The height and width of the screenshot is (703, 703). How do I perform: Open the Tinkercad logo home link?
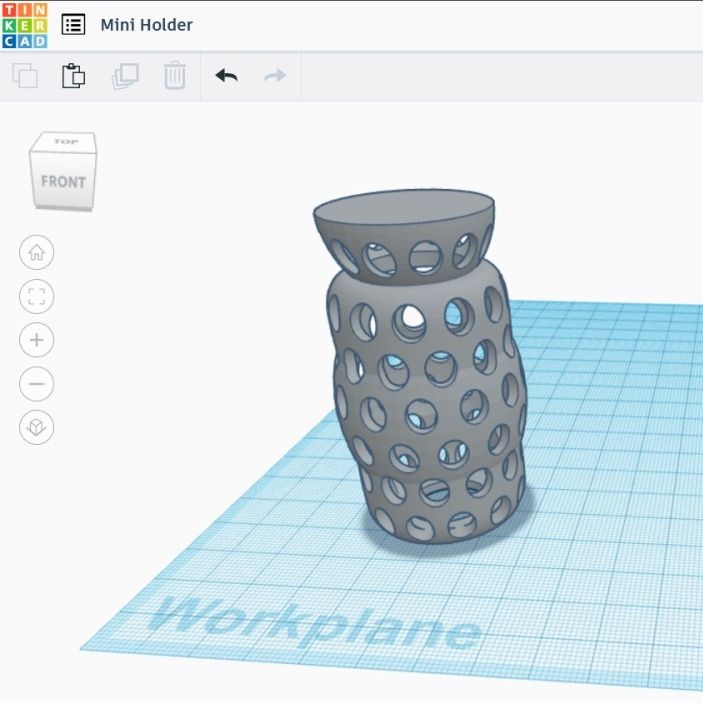25,26
